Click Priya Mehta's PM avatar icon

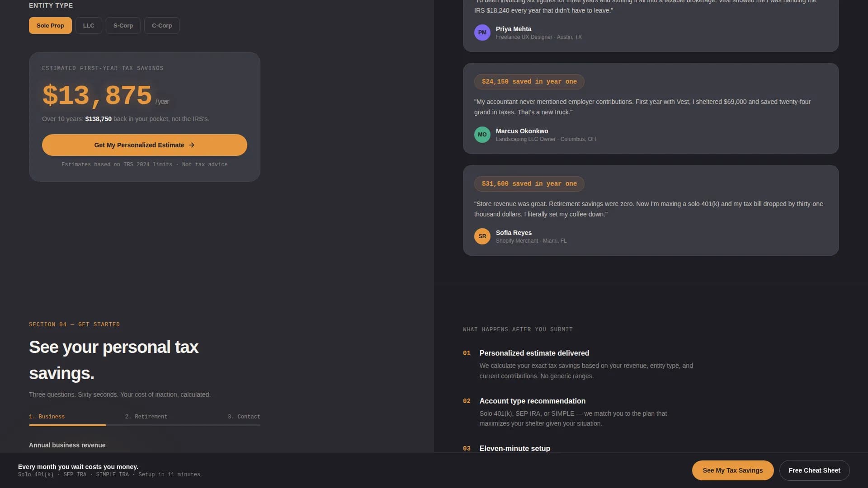pyautogui.click(x=482, y=32)
